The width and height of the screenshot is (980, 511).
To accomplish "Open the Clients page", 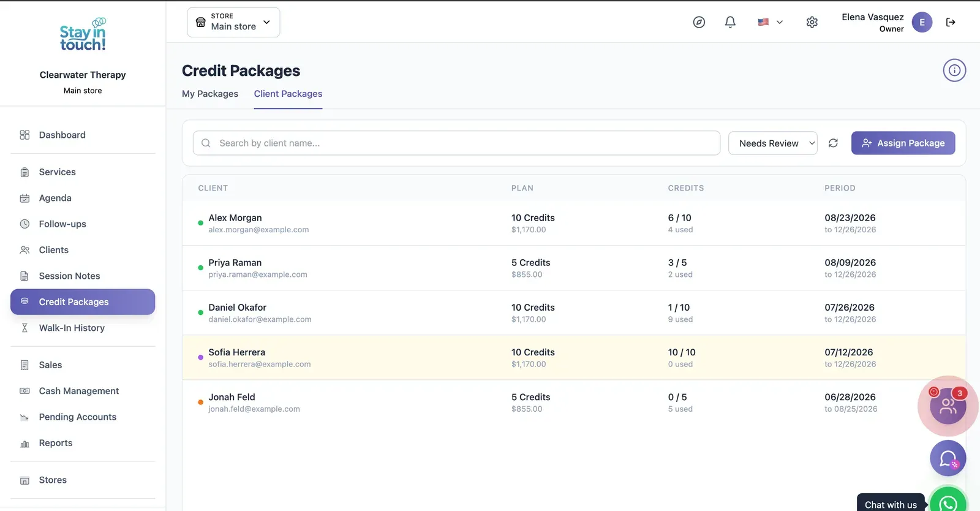I will [x=83, y=250].
